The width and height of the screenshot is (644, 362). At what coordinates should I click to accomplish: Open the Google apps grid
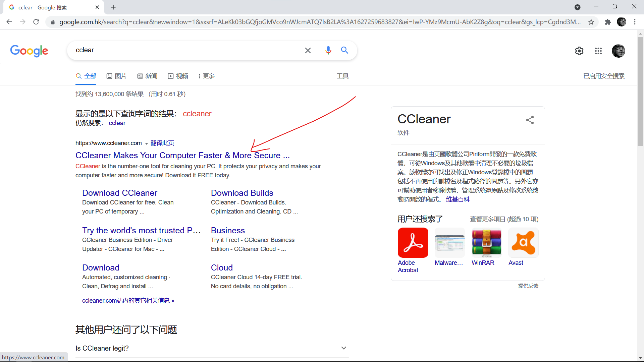click(598, 51)
